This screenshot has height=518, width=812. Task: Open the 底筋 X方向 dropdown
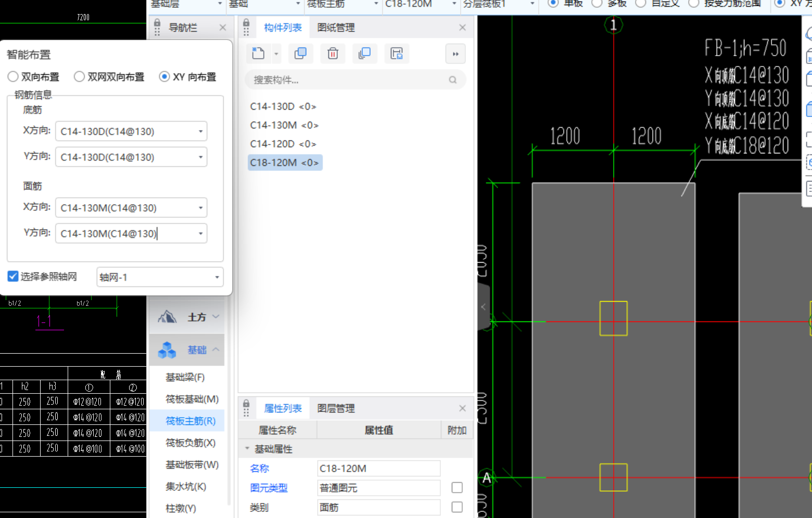click(201, 131)
